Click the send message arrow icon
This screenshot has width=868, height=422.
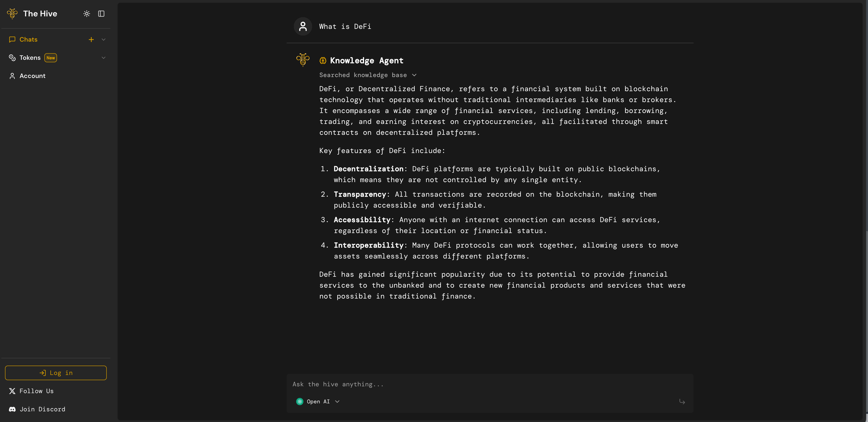tap(682, 401)
